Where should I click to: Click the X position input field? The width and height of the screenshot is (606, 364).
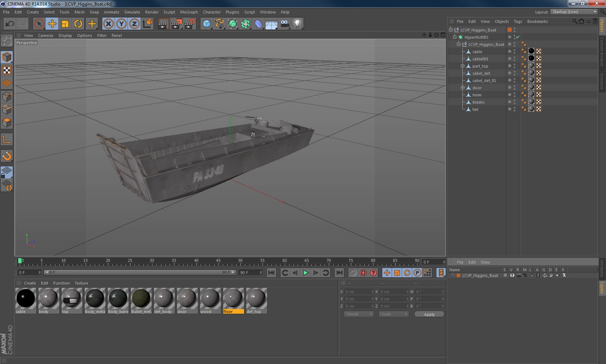pyautogui.click(x=359, y=292)
